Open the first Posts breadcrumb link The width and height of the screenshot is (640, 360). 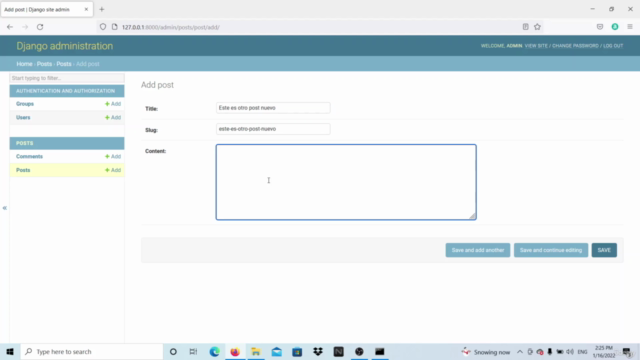(x=44, y=64)
